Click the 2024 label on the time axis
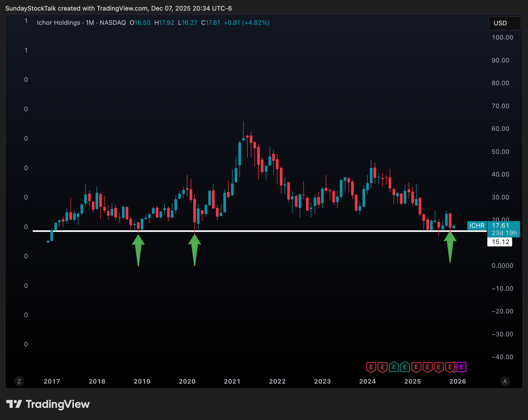 click(x=367, y=381)
